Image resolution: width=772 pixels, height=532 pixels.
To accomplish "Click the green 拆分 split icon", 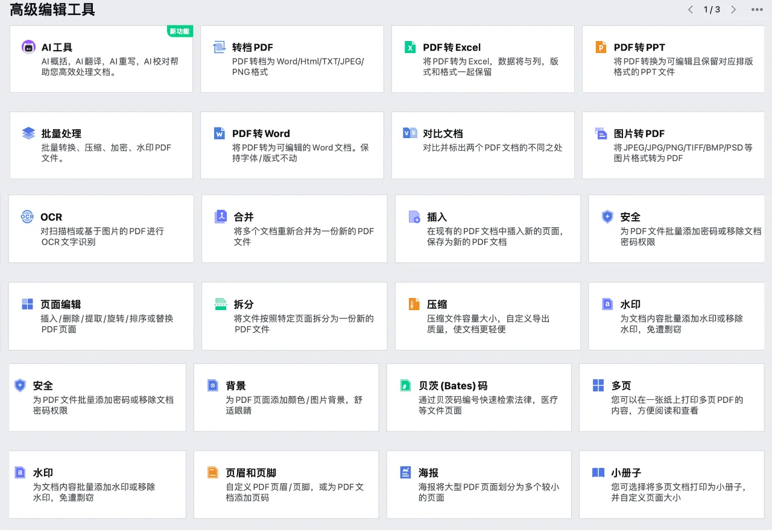I will tap(221, 304).
